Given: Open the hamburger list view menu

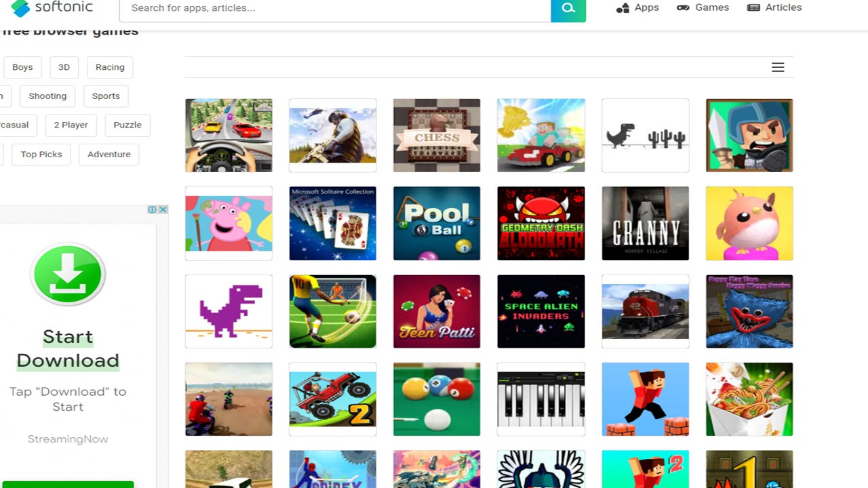Looking at the screenshot, I should point(778,67).
